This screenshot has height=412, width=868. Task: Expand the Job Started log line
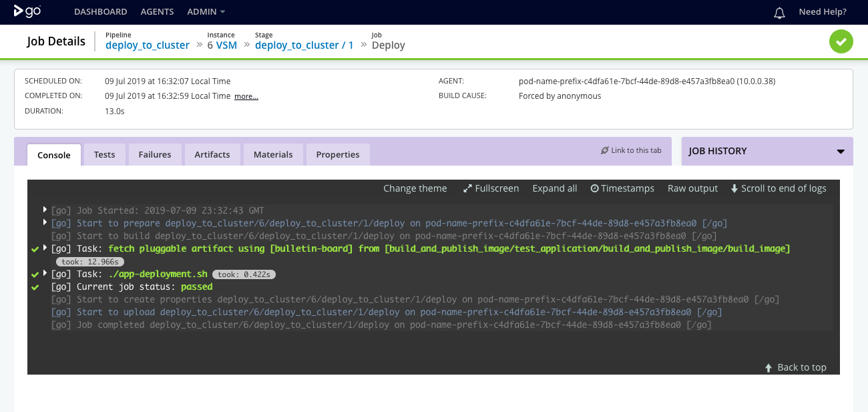point(45,210)
